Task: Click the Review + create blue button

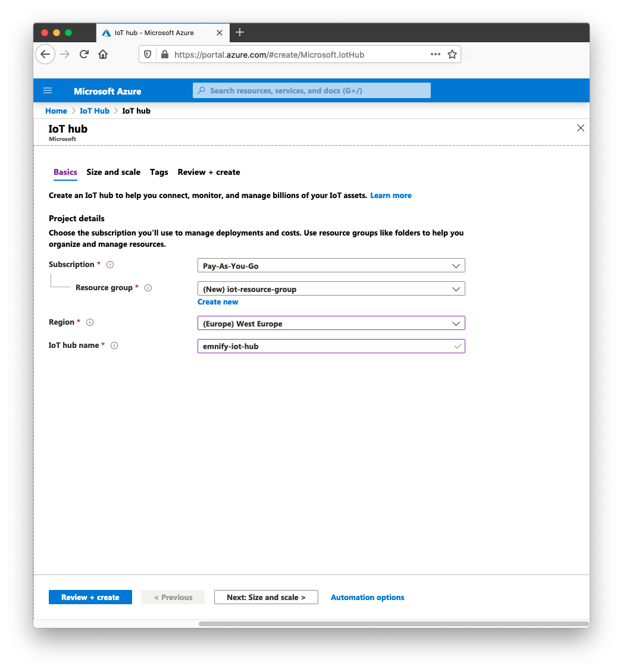Action: point(90,597)
